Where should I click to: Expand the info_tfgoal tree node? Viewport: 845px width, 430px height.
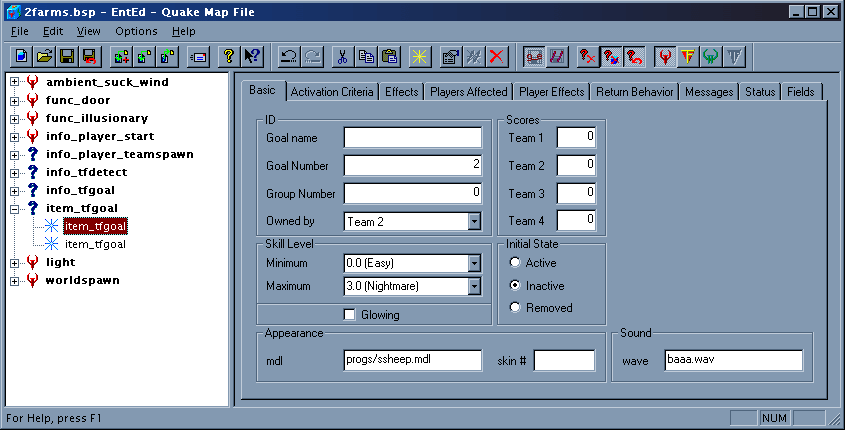(x=15, y=191)
